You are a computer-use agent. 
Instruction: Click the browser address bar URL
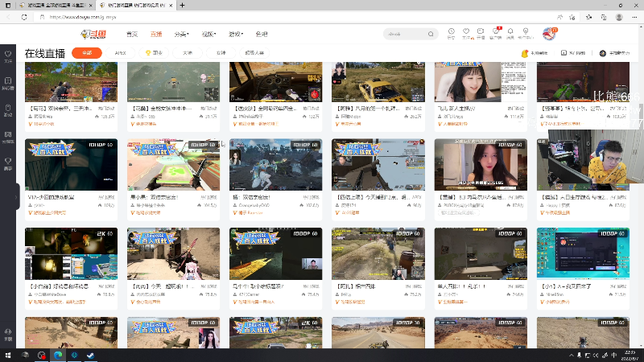[x=83, y=17]
